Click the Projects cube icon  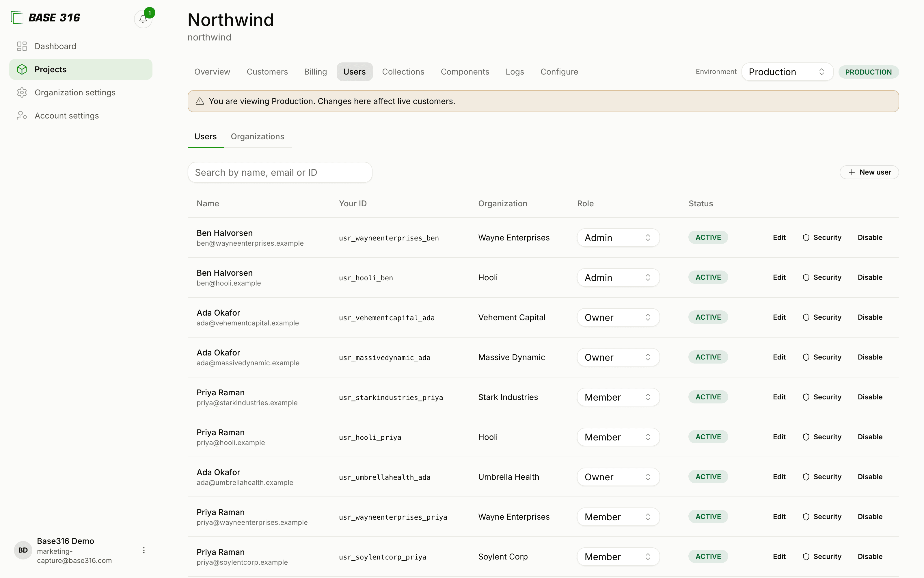coord(22,69)
